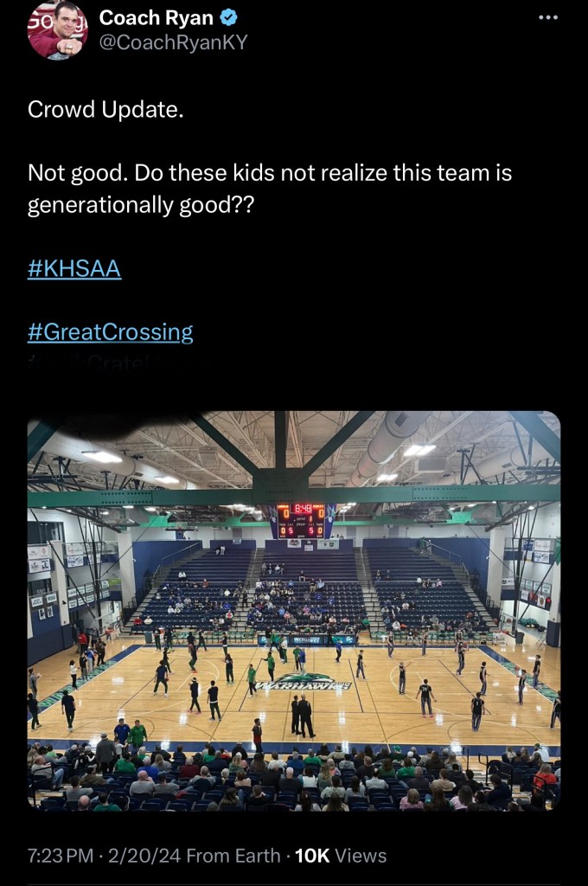Tap the #KHSAA hashtag
The width and height of the screenshot is (588, 886).
[x=74, y=268]
